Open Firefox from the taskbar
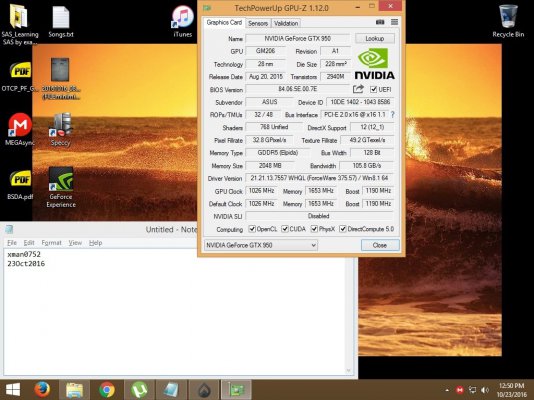The width and height of the screenshot is (534, 400). pos(42,389)
